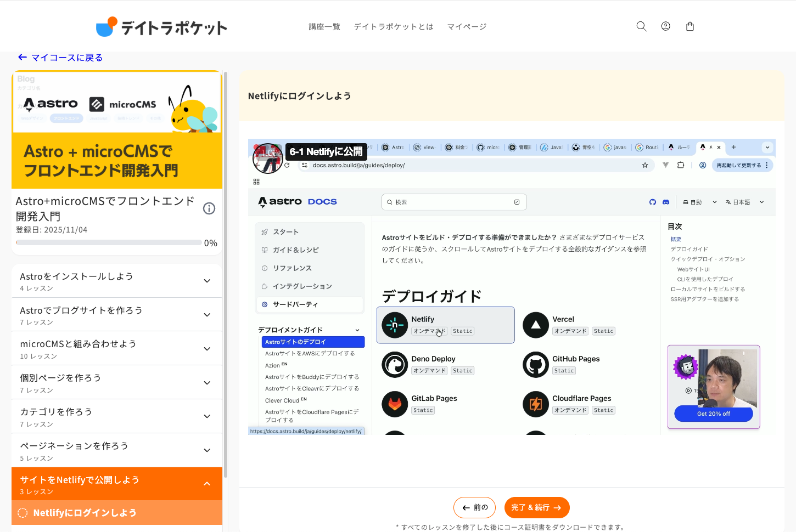Collapse the サイトをNetlifyで公開しよう section

(x=117, y=484)
